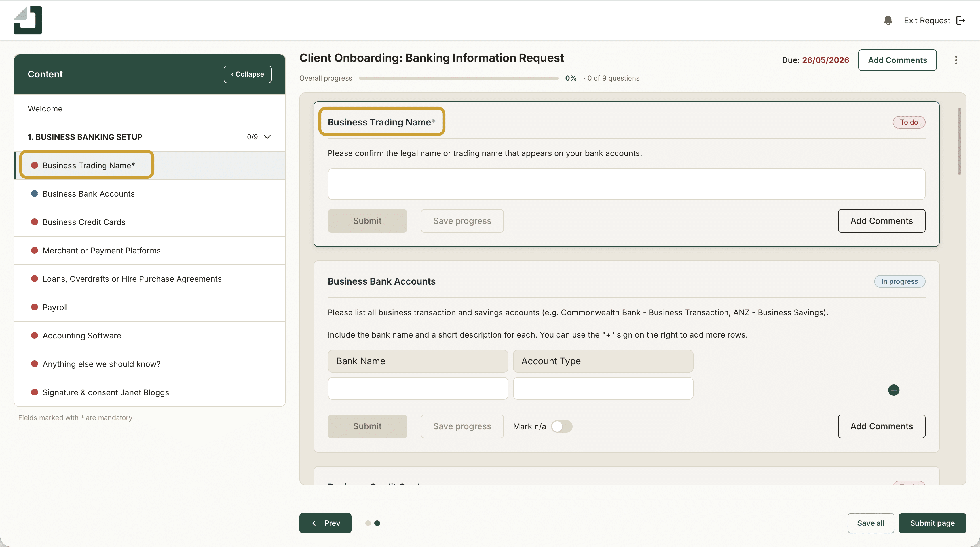Viewport: 980px width, 547px height.
Task: Select Payroll in sidebar
Action: coord(149,307)
